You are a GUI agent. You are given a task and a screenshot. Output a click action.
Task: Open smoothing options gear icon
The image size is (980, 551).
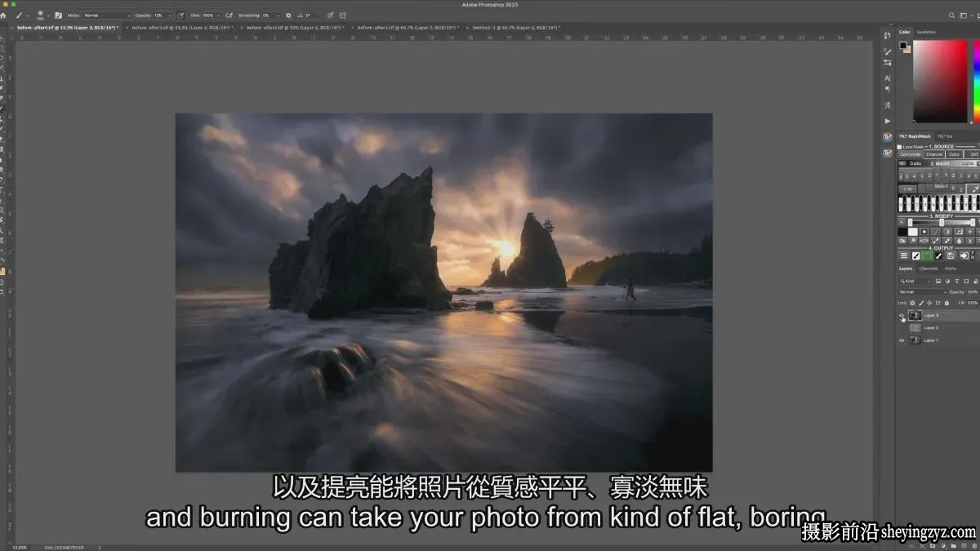288,16
